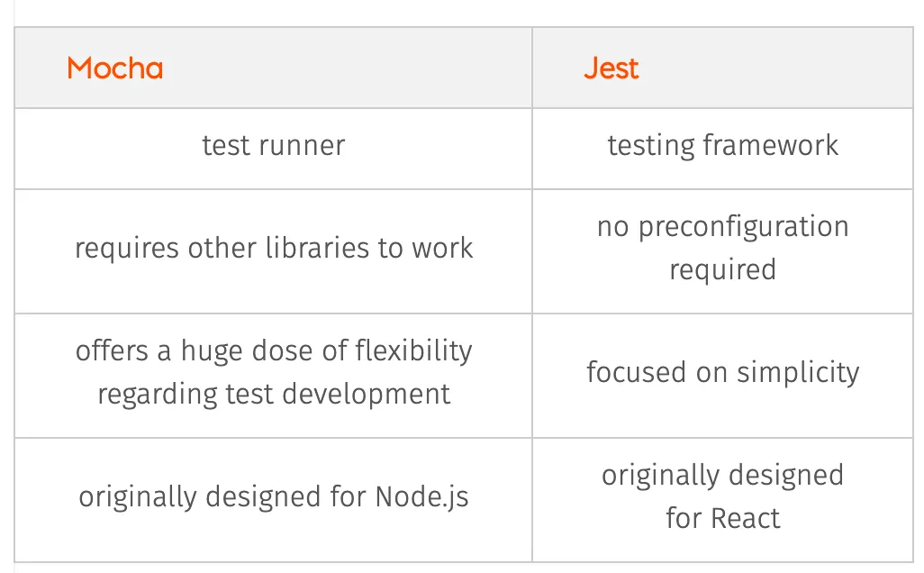Click the word "simplicity" in Jest column
924x573 pixels.
click(798, 373)
